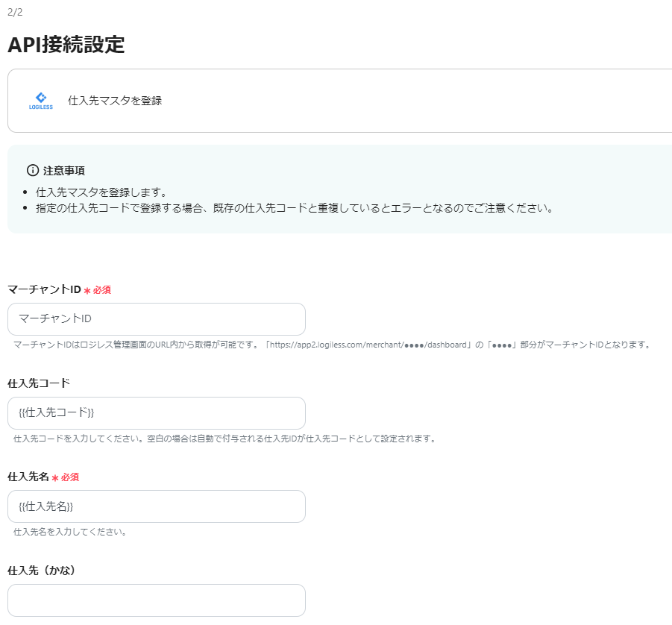The width and height of the screenshot is (672, 625).
Task: Click the LOGILESS logo icon
Action: point(41,100)
